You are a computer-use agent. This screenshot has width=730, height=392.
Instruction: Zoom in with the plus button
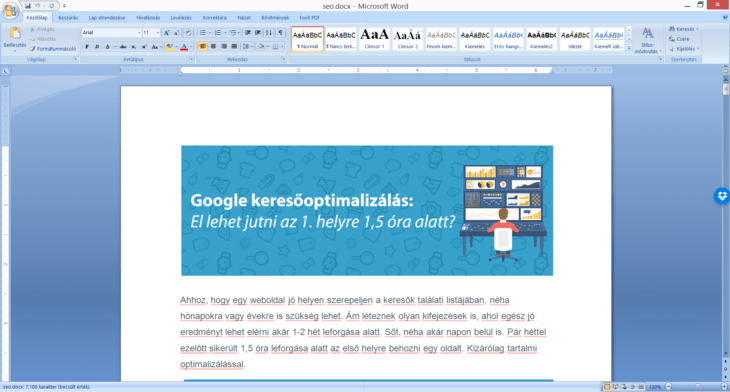tap(724, 387)
